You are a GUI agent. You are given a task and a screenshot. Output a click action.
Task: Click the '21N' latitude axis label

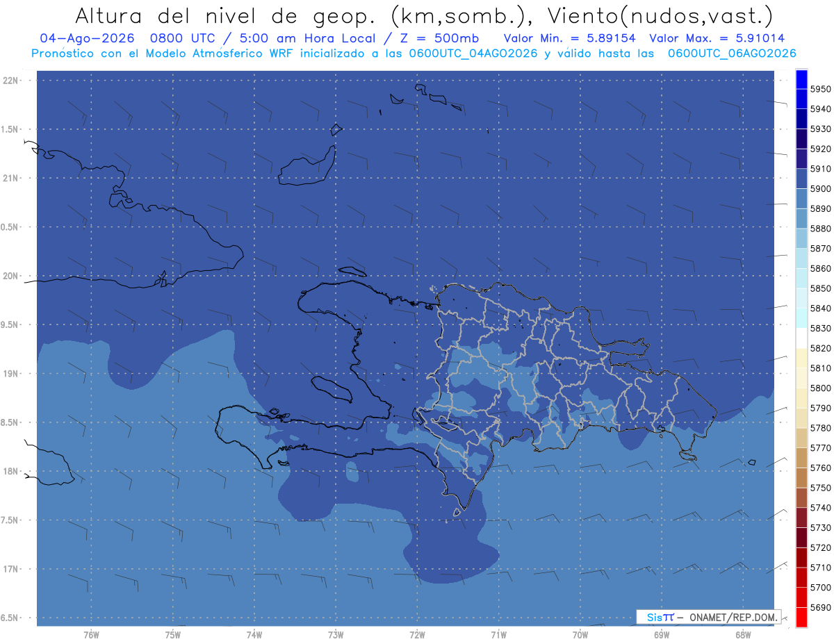[x=10, y=178]
